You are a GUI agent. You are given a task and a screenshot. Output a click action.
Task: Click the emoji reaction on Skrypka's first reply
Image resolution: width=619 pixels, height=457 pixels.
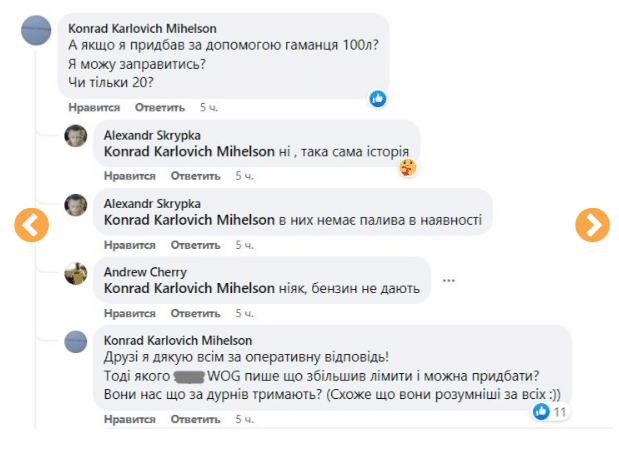408,167
